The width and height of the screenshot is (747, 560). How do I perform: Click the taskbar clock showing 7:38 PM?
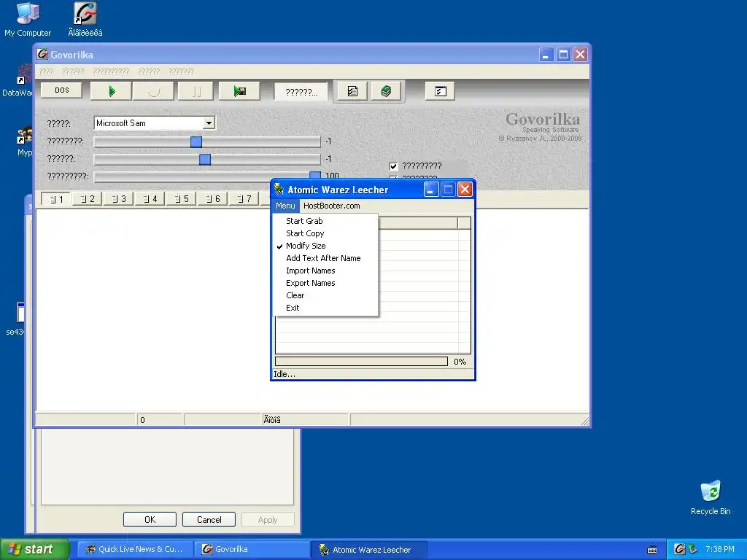tap(719, 550)
